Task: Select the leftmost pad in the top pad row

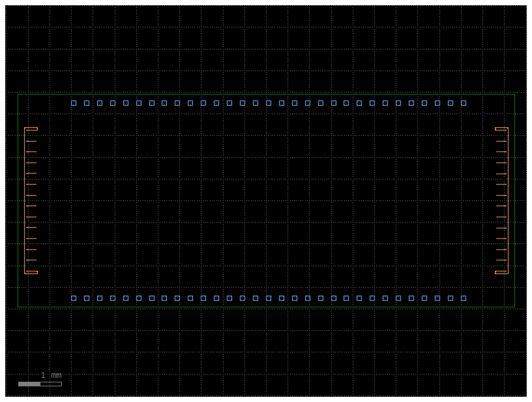Action: tap(74, 103)
